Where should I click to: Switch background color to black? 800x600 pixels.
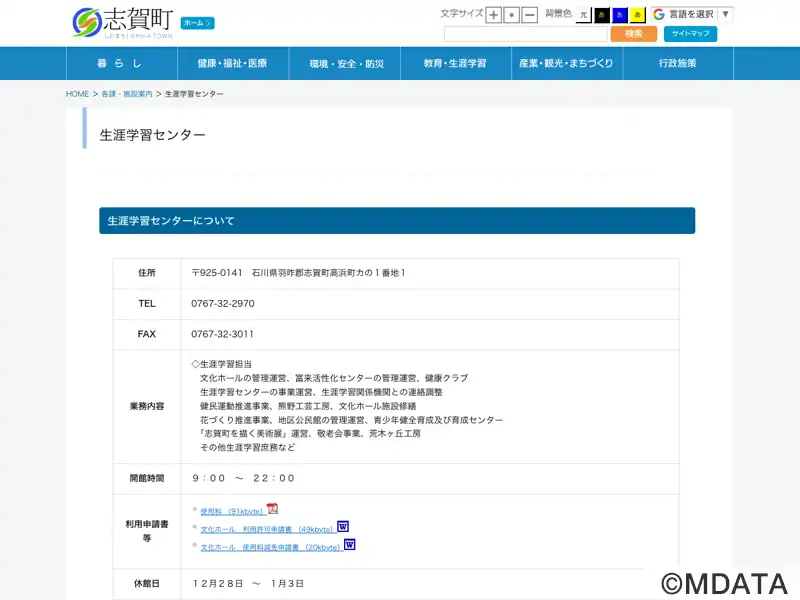click(601, 15)
